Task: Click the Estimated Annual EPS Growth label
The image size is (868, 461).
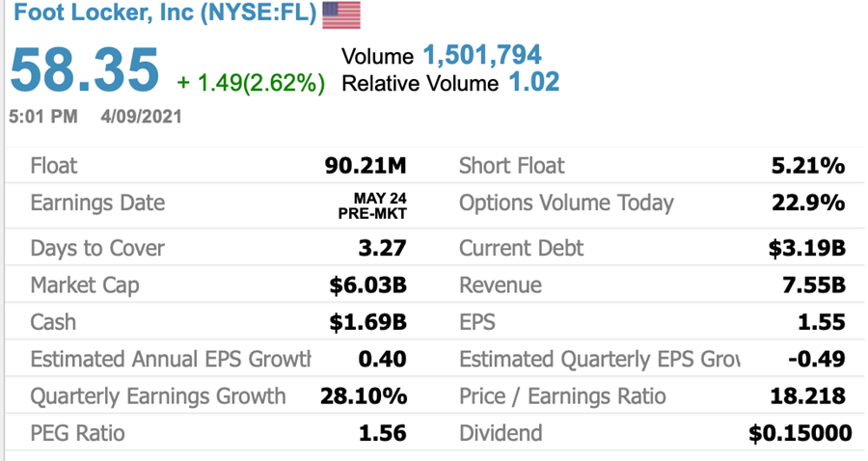Action: click(x=171, y=359)
